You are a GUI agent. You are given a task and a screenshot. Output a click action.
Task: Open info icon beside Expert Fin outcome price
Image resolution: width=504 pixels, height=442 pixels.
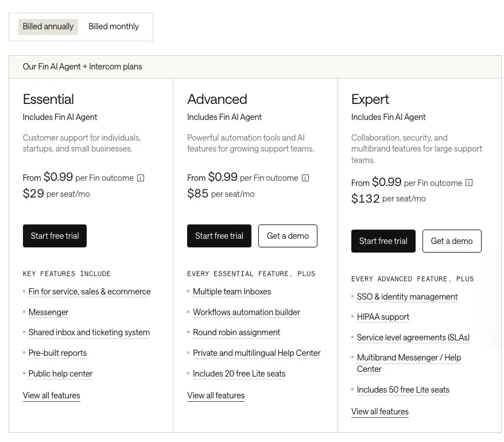click(x=470, y=183)
